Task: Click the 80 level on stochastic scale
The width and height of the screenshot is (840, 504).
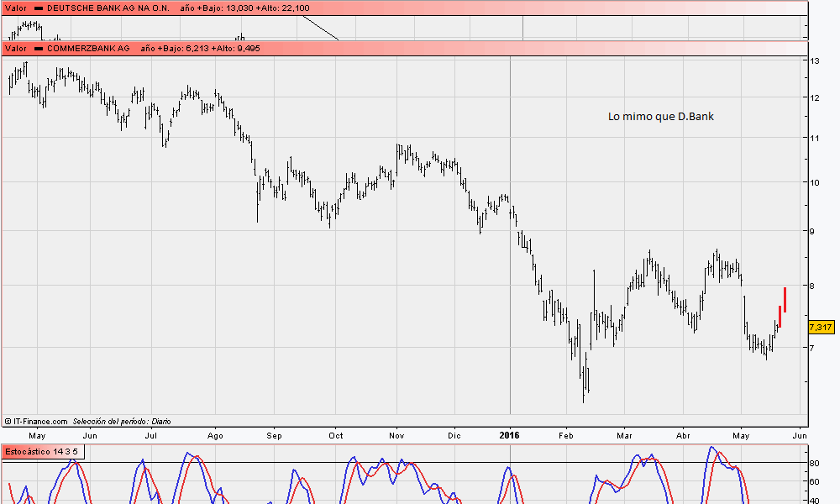Action: pos(815,463)
